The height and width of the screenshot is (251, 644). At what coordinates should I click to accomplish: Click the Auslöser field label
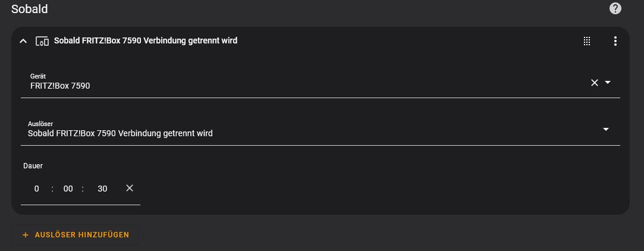pyautogui.click(x=40, y=124)
